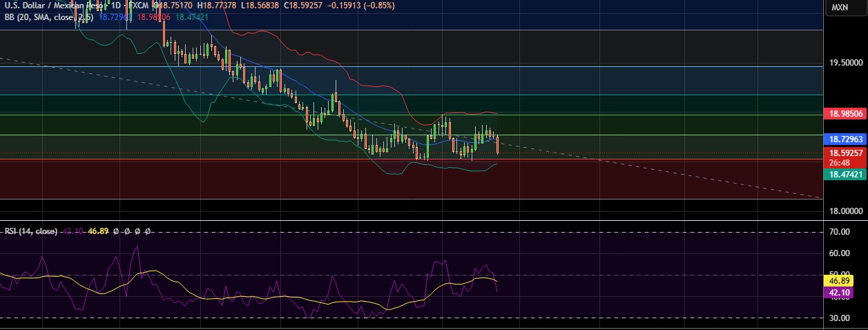Click the green 18.47421 lower band price label
Viewport: 868px width, 330px height.
click(x=845, y=175)
